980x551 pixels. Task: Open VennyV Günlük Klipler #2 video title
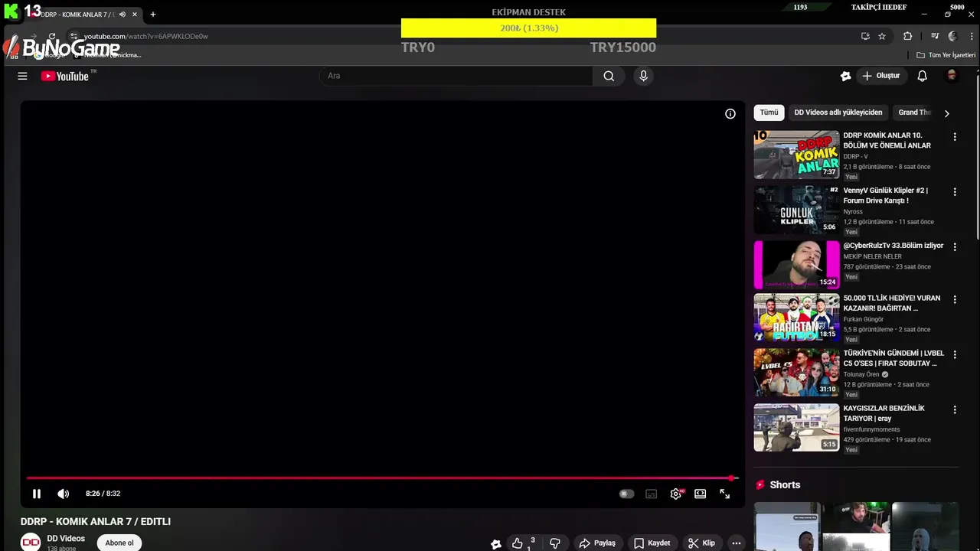pos(885,195)
